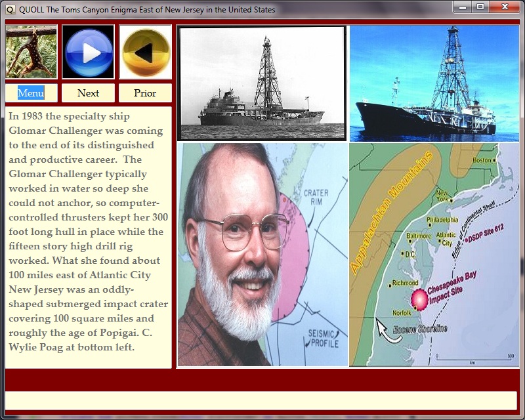Viewport: 525px width, 420px height.
Task: Close the QUOLL Toms Canyon window
Action: pyautogui.click(x=506, y=7)
